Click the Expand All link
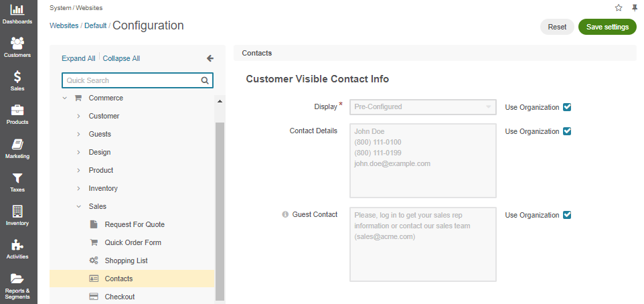This screenshot has height=304, width=644. [78, 58]
